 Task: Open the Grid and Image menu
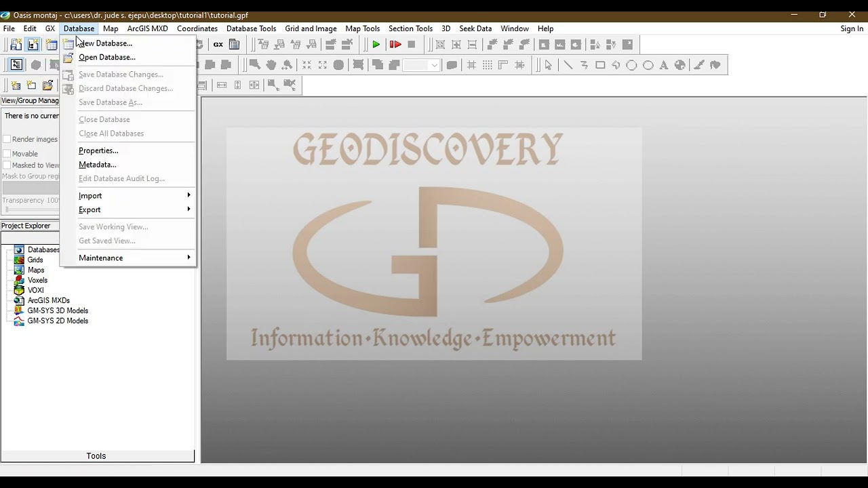click(311, 28)
